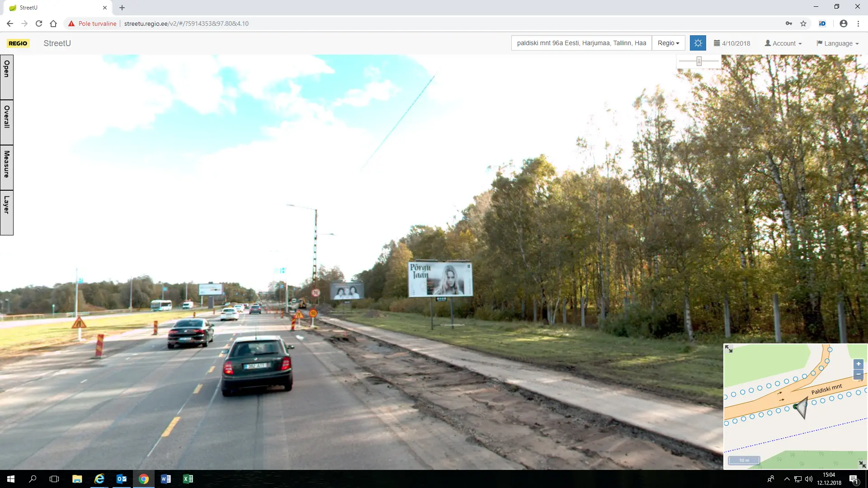Toggle the brightness sun icon button
The width and height of the screenshot is (868, 488).
click(698, 43)
